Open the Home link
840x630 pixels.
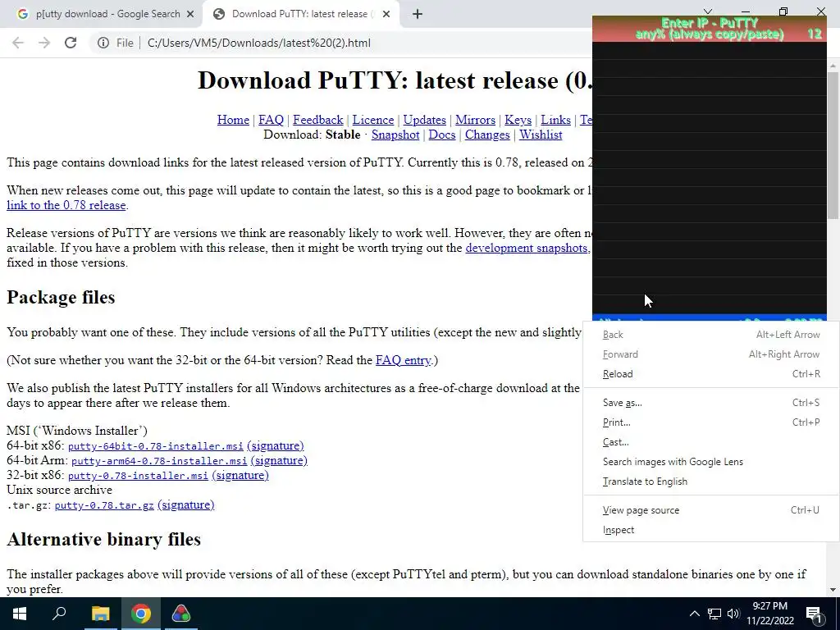click(x=233, y=120)
